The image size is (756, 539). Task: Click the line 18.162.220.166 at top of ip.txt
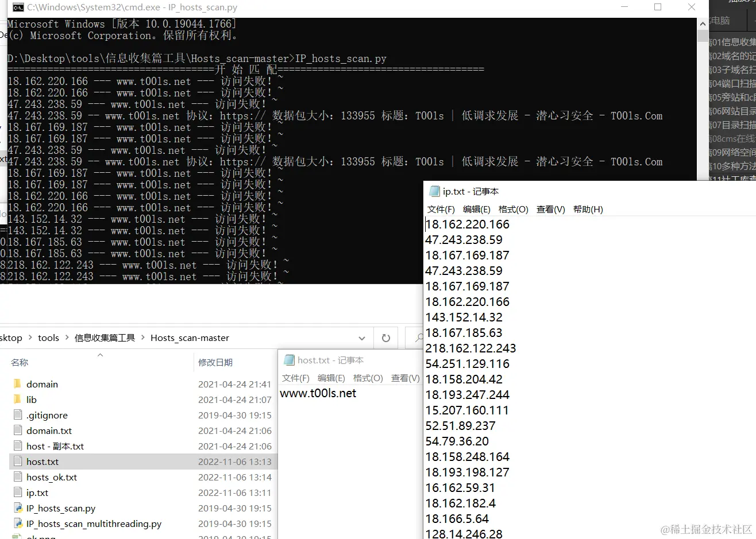pos(467,224)
